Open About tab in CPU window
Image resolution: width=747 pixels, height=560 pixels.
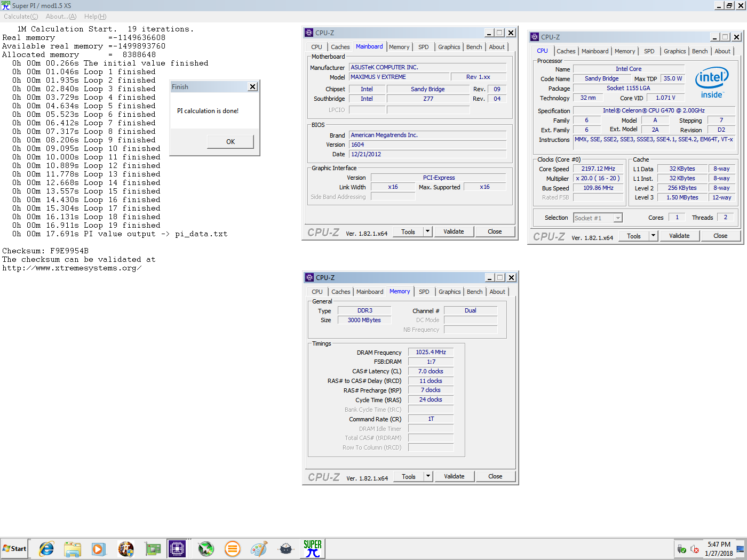coord(722,51)
